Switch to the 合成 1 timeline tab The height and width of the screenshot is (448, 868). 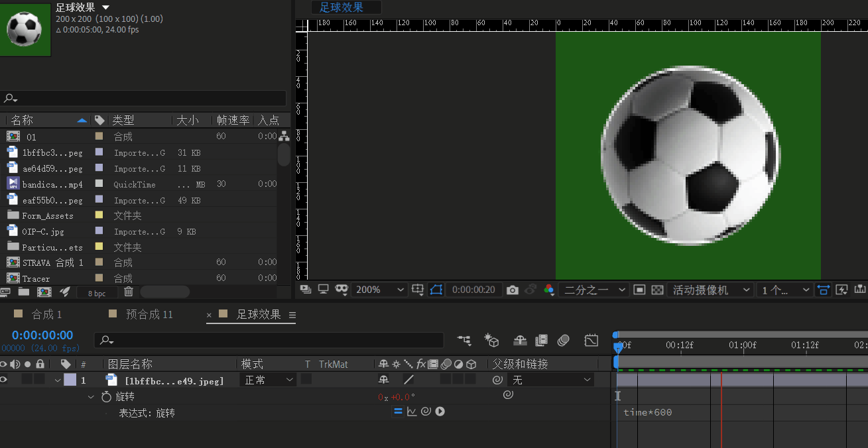[46, 314]
